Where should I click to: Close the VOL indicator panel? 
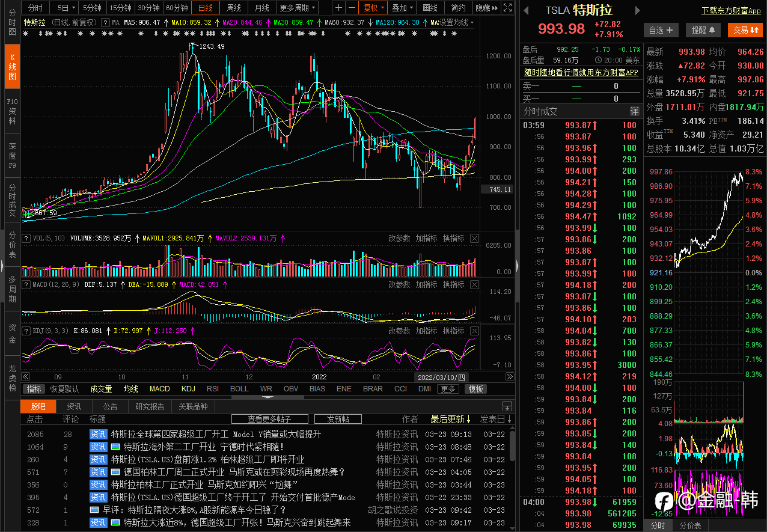click(x=474, y=239)
